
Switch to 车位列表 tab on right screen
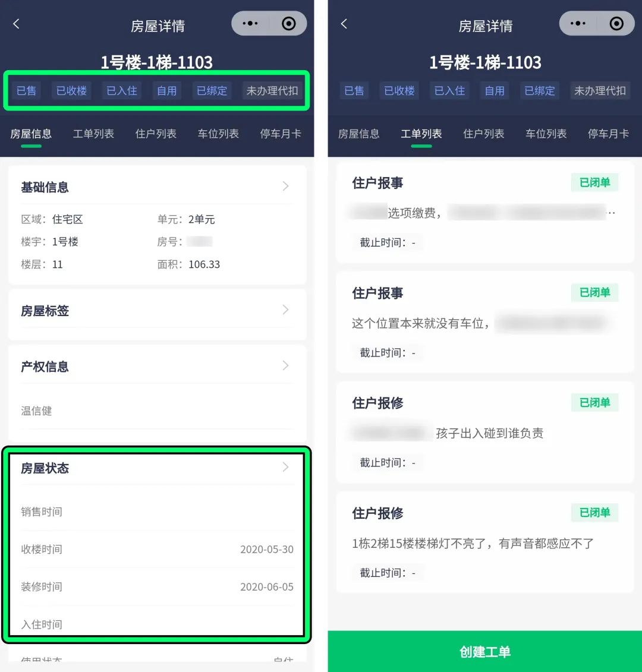tap(546, 134)
